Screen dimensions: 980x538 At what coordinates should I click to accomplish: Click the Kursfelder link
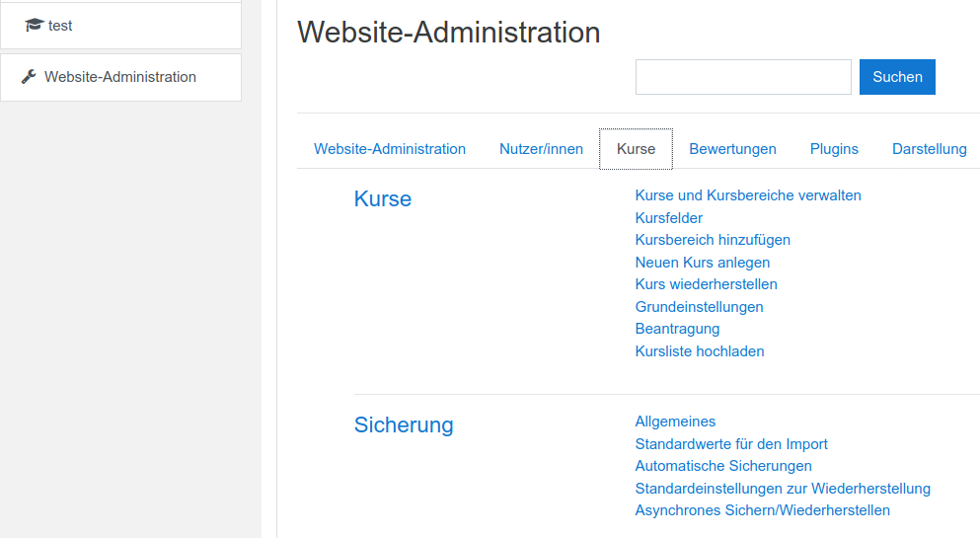669,218
